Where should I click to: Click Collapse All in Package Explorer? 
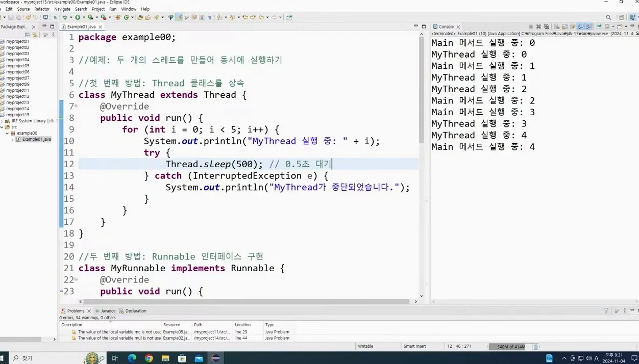[27, 35]
